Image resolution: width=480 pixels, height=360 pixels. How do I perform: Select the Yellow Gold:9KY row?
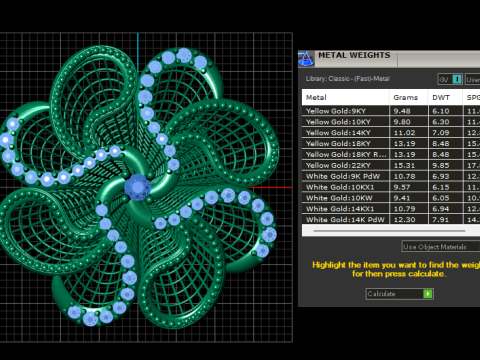click(391, 111)
